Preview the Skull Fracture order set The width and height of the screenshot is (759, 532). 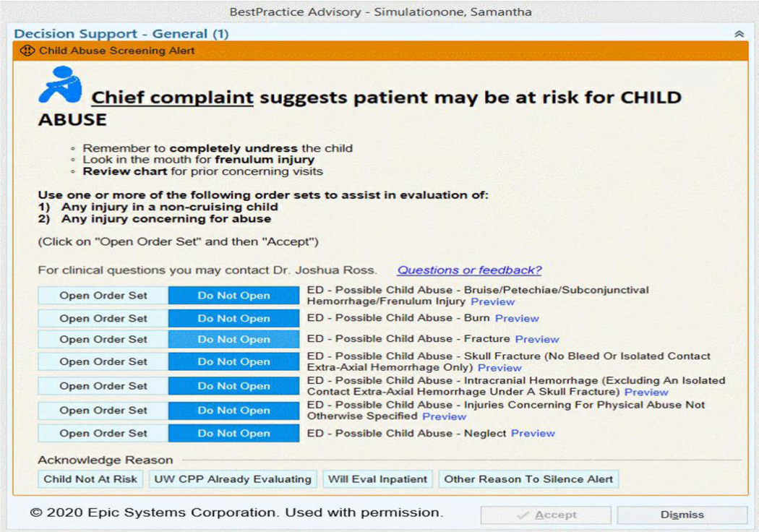[499, 368]
